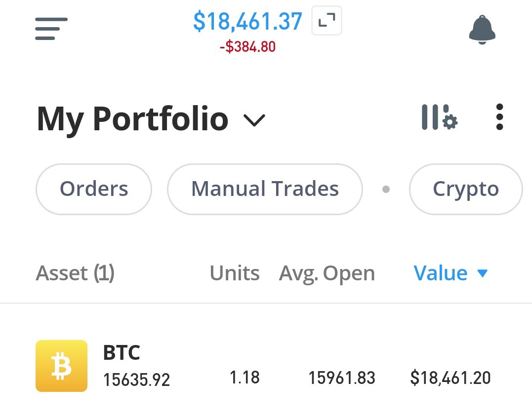
Task: Click the -$384.80 loss amount
Action: point(247,47)
